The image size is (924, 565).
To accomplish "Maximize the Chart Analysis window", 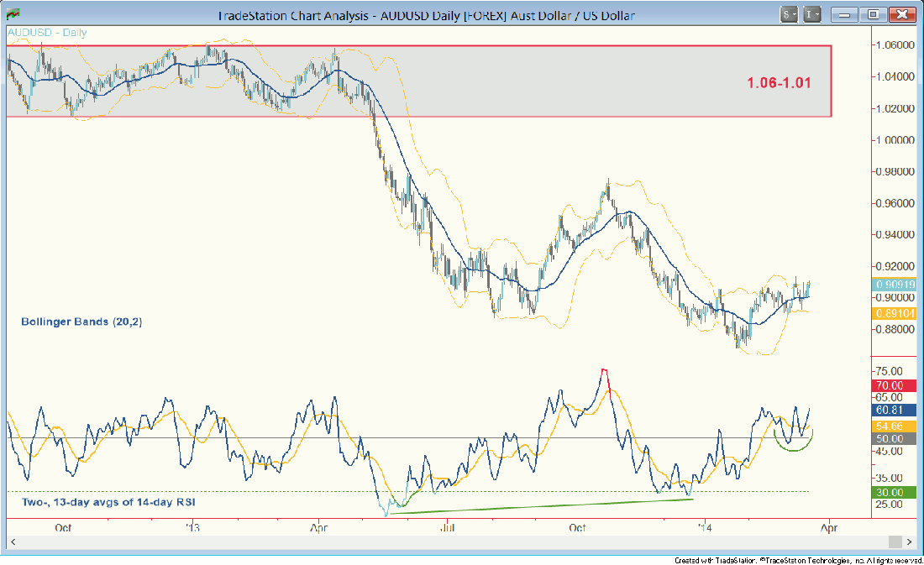I will pos(874,14).
